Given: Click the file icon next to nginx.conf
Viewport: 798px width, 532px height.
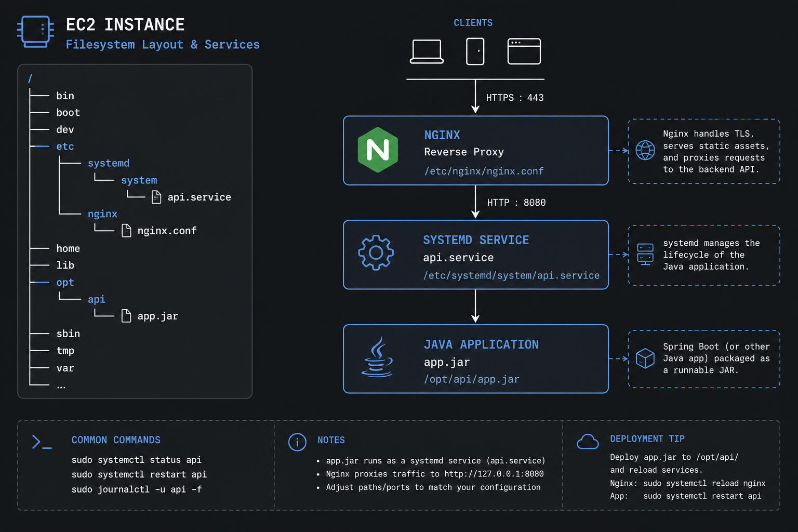Looking at the screenshot, I should pos(126,231).
